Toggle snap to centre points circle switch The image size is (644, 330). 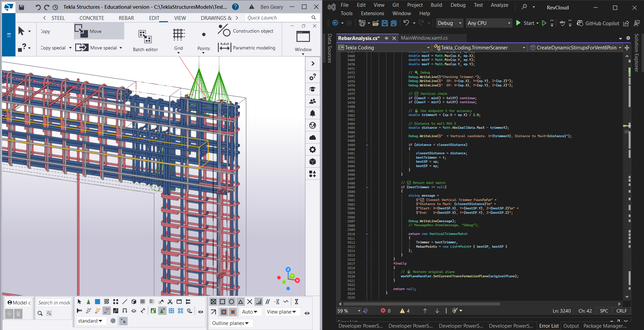tap(231, 301)
